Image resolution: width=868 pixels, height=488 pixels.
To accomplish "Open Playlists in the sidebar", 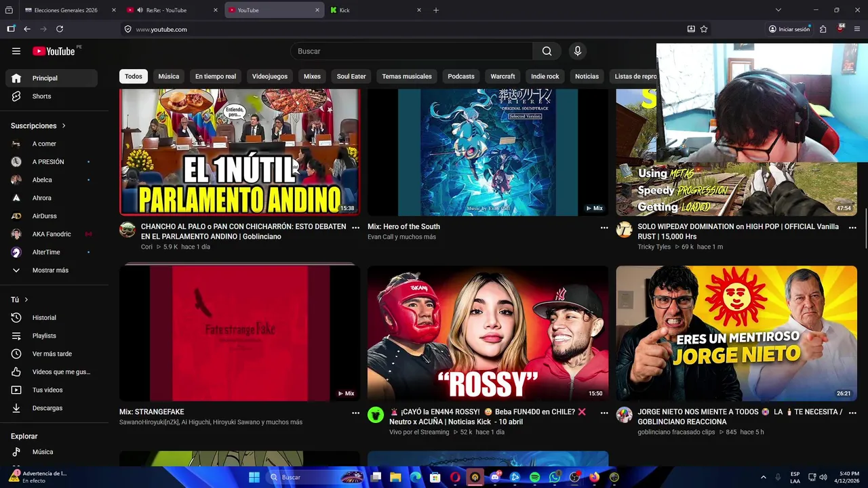I will pyautogui.click(x=52, y=335).
